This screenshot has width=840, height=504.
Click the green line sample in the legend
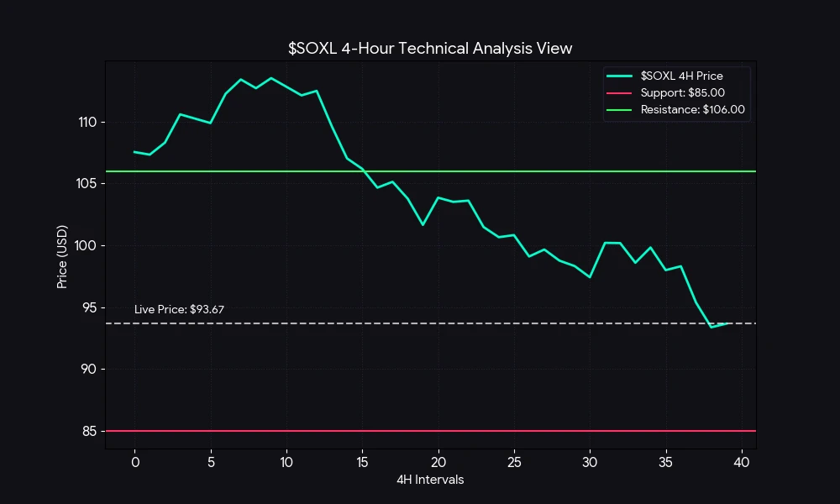click(x=619, y=110)
